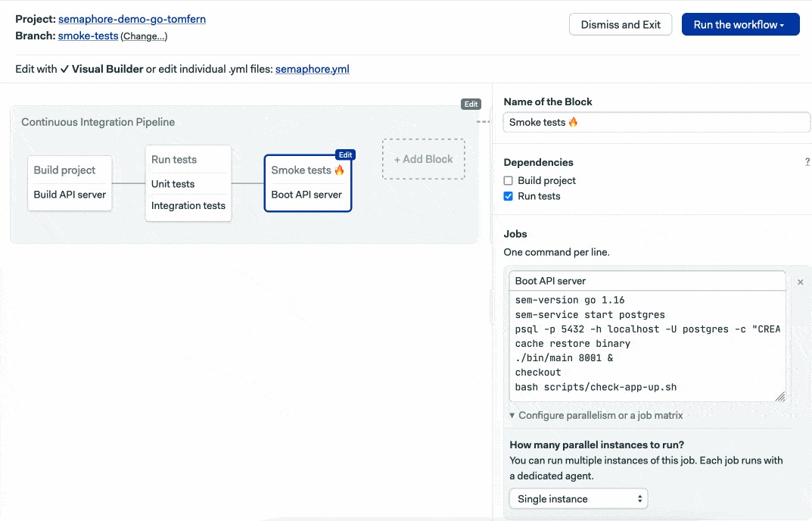
Task: Open the semaphore.yml file link
Action: coord(313,69)
